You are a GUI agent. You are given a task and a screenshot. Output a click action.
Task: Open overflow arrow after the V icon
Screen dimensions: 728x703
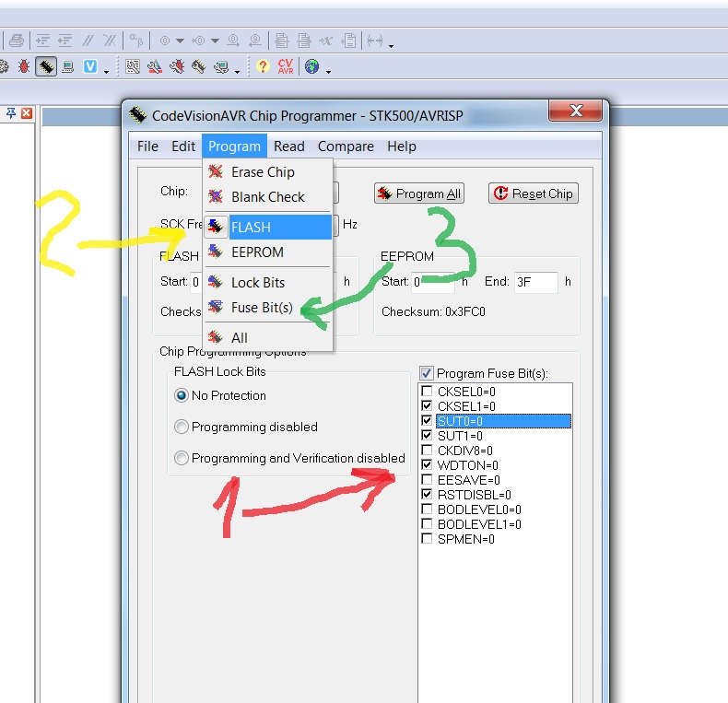click(x=106, y=71)
